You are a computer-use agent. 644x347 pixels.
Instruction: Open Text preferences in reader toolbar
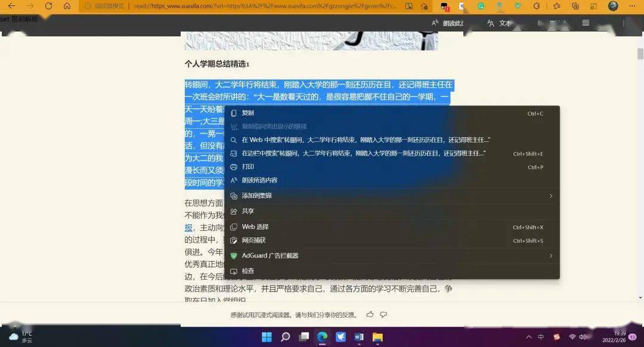pos(498,23)
